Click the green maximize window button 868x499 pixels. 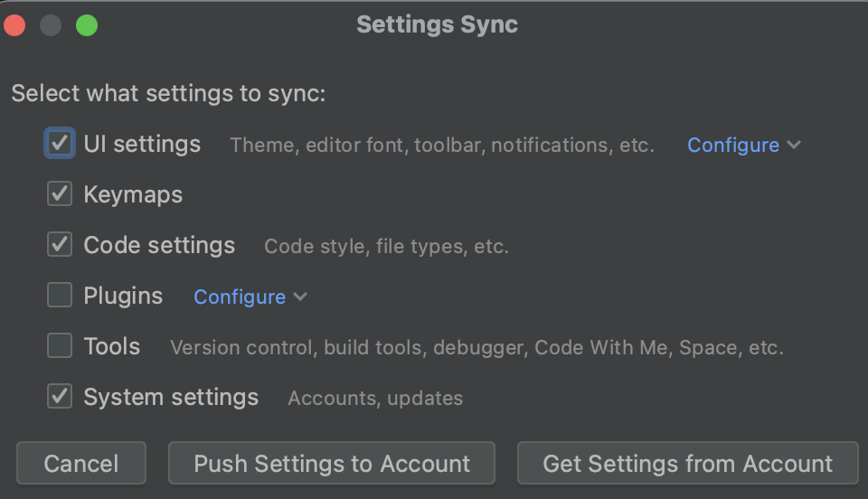point(86,24)
